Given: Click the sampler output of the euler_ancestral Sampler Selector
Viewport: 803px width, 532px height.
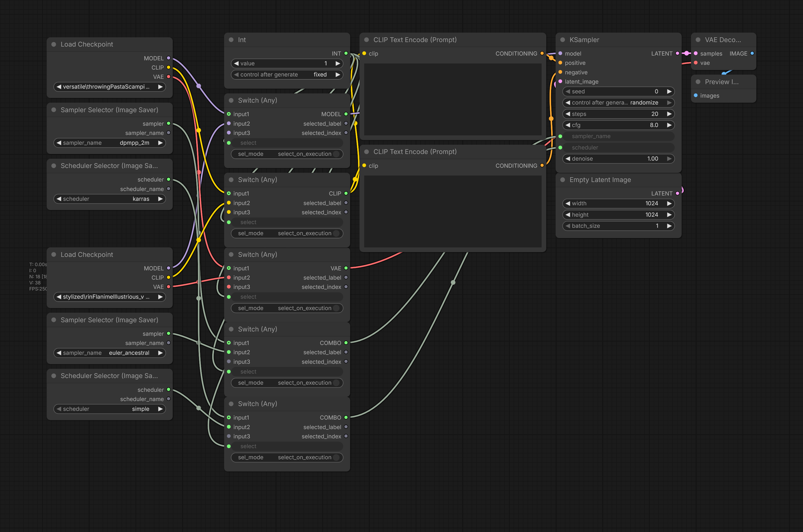Looking at the screenshot, I should 169,334.
